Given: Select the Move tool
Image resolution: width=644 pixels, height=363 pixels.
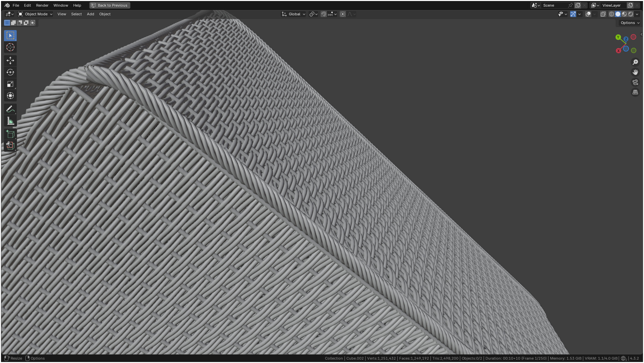Looking at the screenshot, I should tap(10, 60).
